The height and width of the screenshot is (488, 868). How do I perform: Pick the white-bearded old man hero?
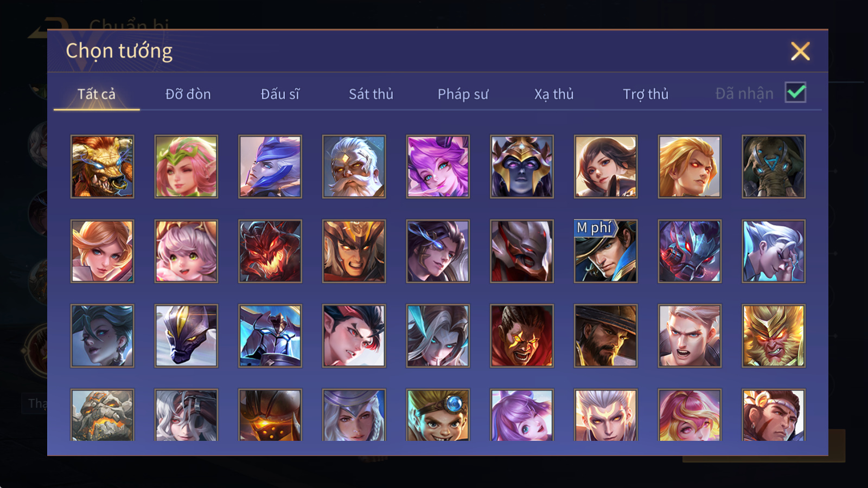[354, 166]
